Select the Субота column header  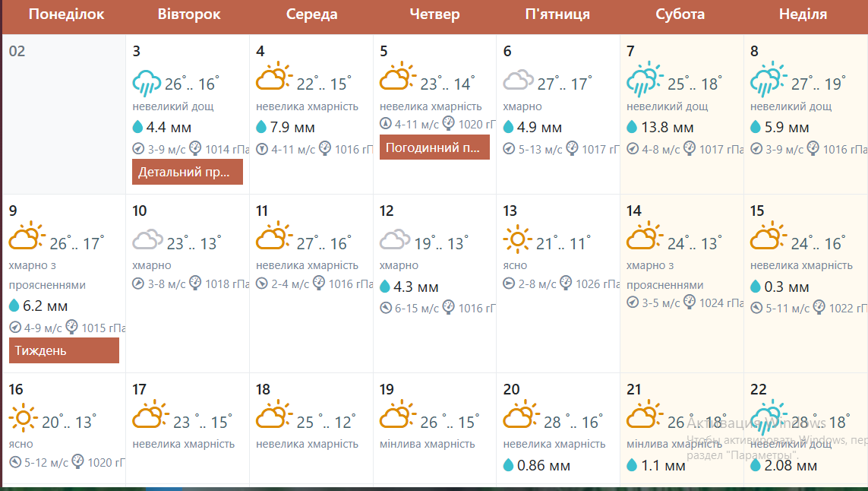coord(680,14)
